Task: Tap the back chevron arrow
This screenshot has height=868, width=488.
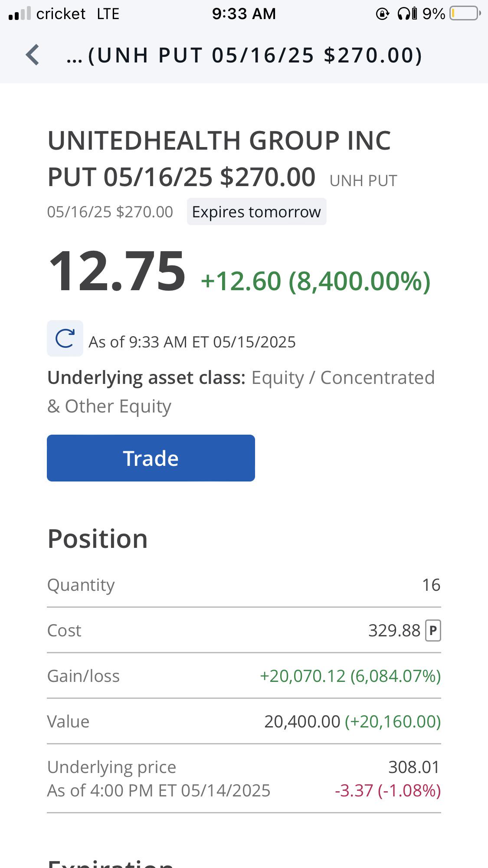Action: click(33, 55)
